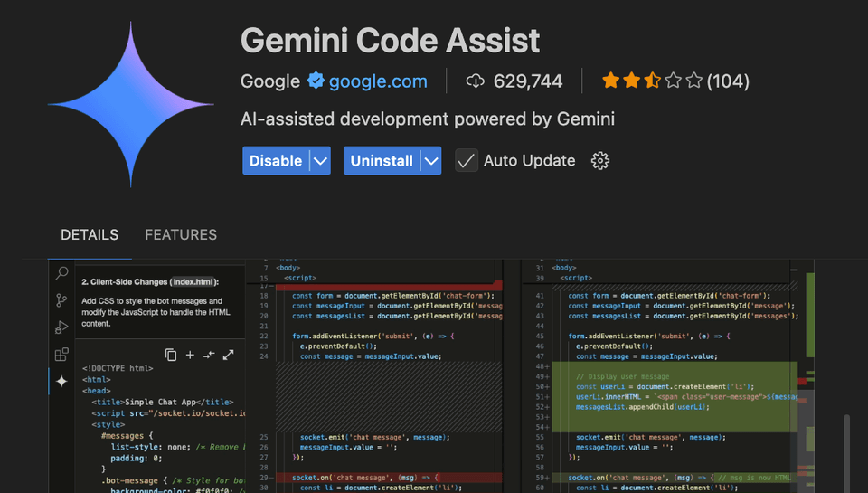The height and width of the screenshot is (493, 868).
Task: Click the source control icon in preview sidebar
Action: tap(61, 300)
